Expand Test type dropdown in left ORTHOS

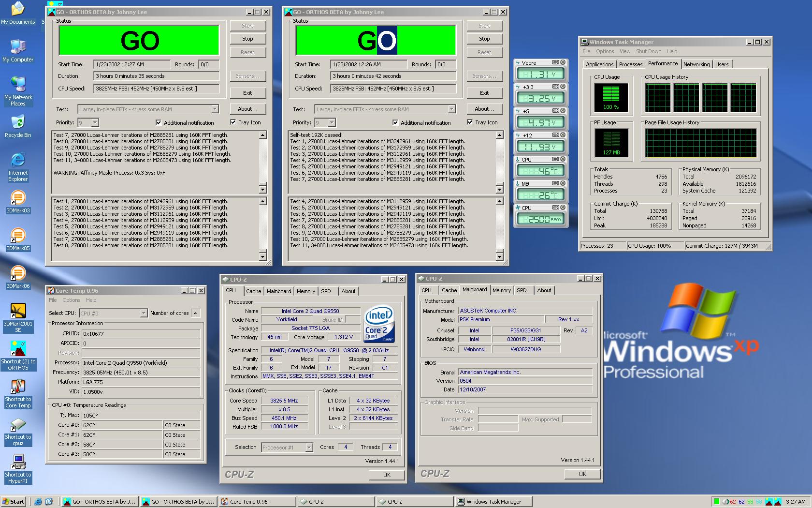click(x=215, y=109)
